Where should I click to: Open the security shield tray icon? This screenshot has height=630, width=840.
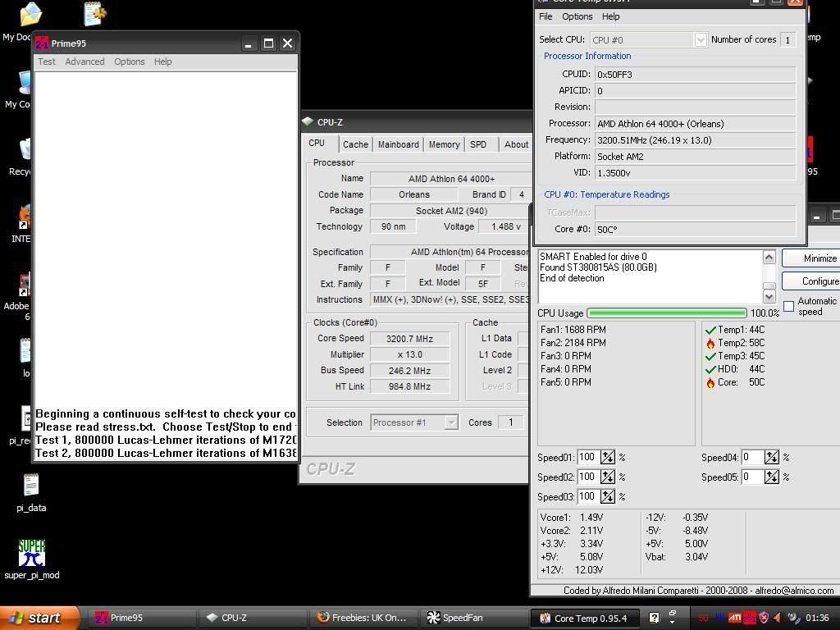764,618
